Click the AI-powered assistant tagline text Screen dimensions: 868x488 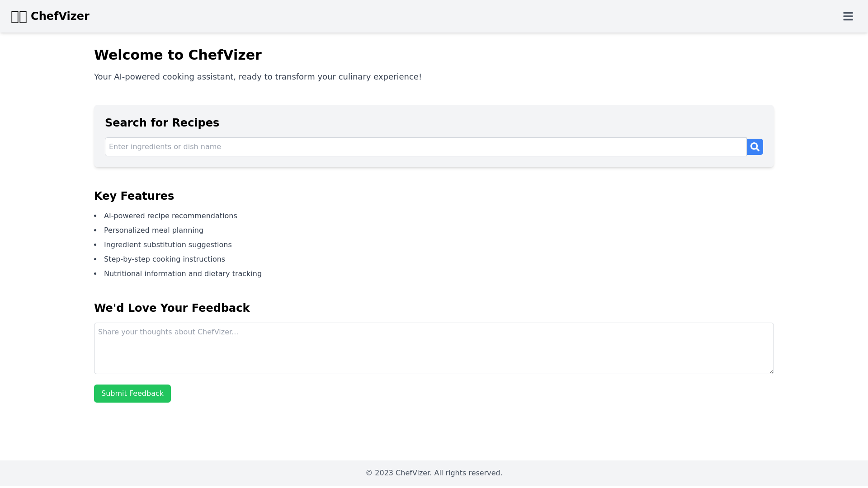(x=258, y=76)
